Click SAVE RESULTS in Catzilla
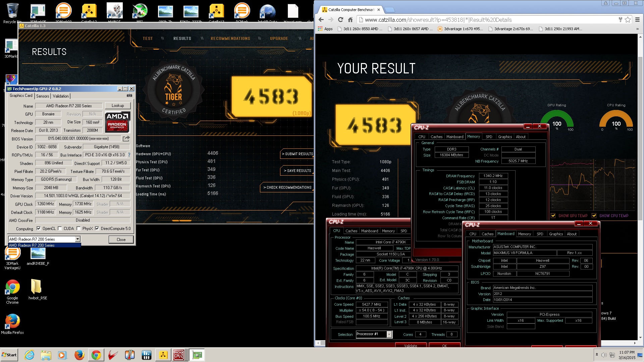 (x=297, y=171)
